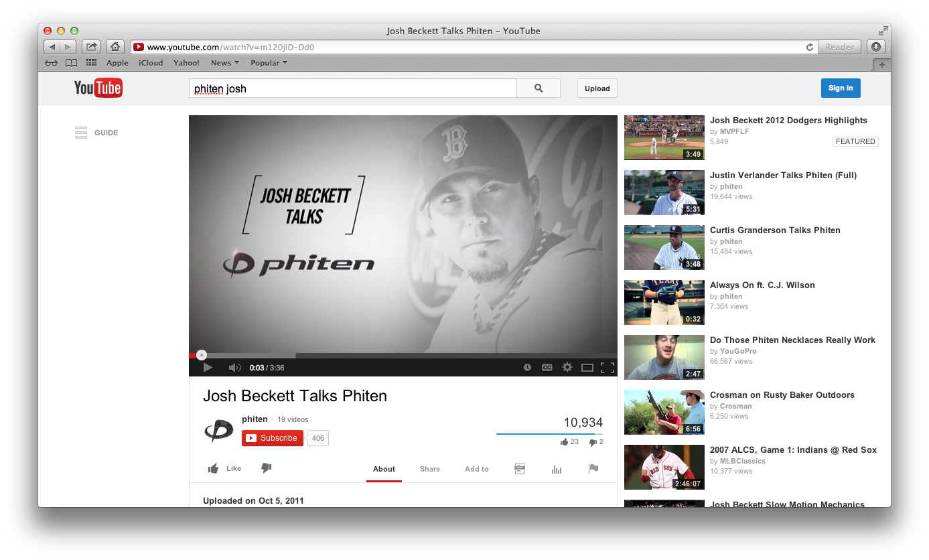Click the 10,934 view count
This screenshot has width=929, height=560.
pos(583,423)
